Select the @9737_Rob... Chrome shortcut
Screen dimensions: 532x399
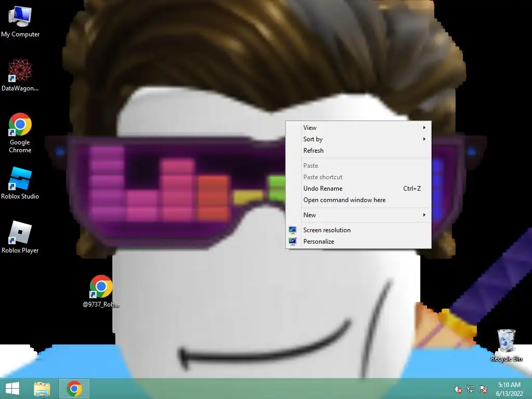pyautogui.click(x=101, y=291)
